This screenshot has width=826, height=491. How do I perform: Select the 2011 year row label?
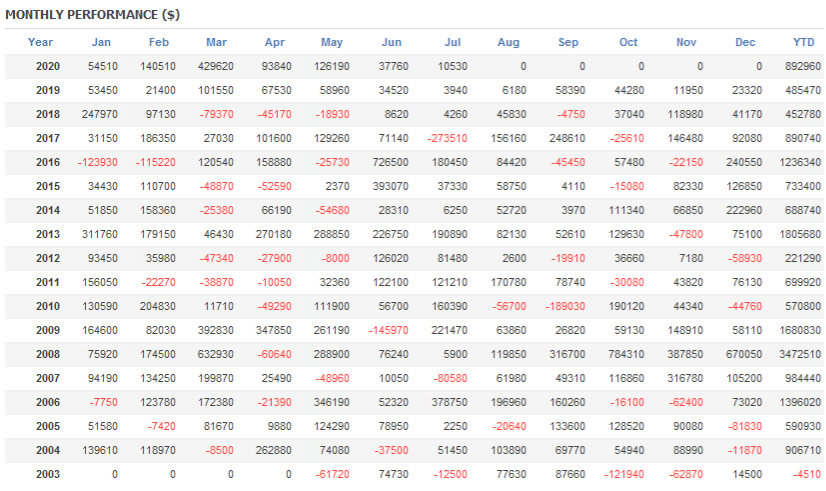pos(48,282)
